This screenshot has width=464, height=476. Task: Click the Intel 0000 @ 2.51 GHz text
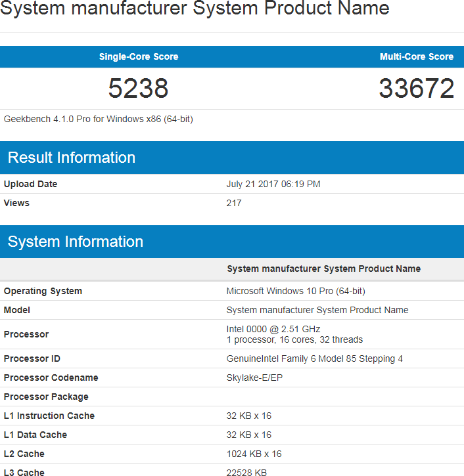coord(273,329)
